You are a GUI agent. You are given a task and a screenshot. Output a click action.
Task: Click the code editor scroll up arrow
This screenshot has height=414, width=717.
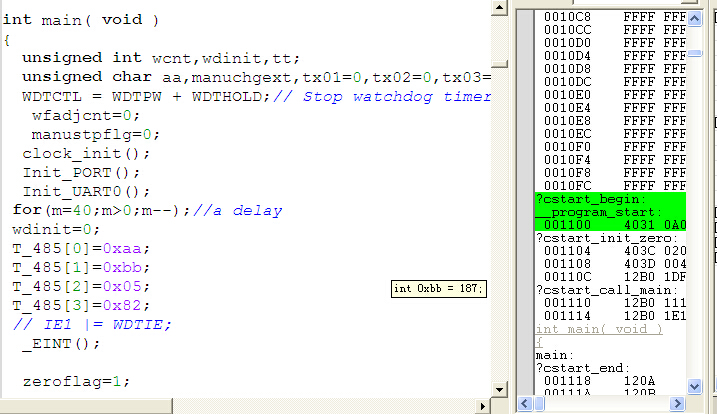(499, 8)
